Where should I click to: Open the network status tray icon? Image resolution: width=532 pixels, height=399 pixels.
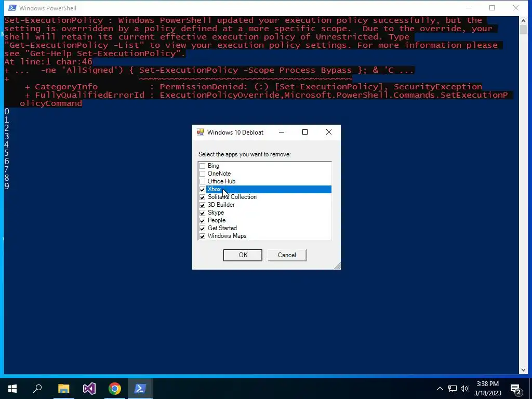point(453,389)
